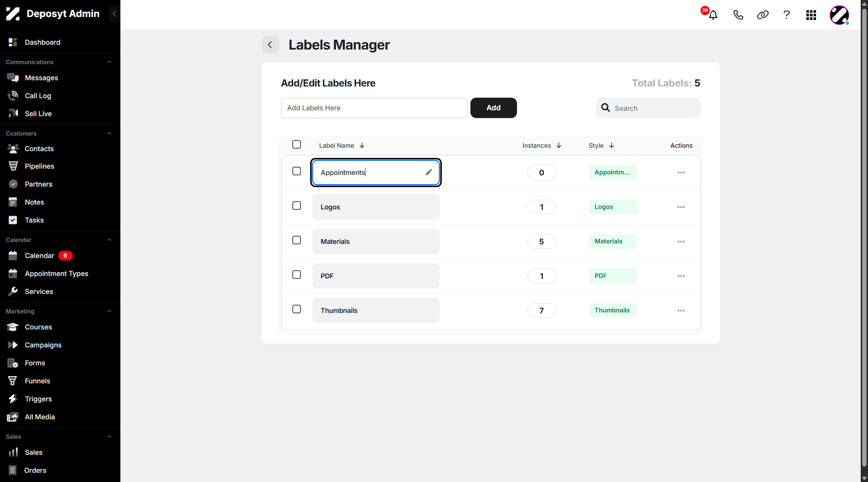Viewport: 868px width, 482px height.
Task: Open the user profile avatar
Action: 839,15
